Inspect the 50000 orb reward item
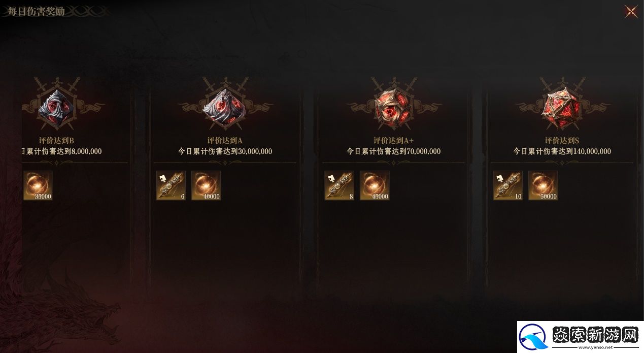The height and width of the screenshot is (353, 644). (543, 185)
